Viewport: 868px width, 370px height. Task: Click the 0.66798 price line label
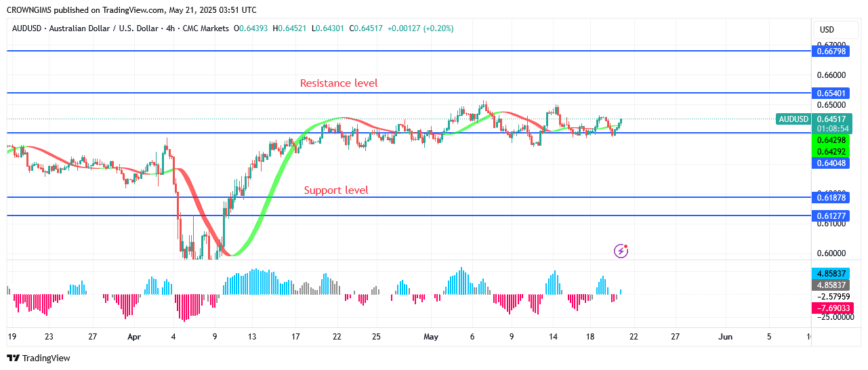coord(830,51)
